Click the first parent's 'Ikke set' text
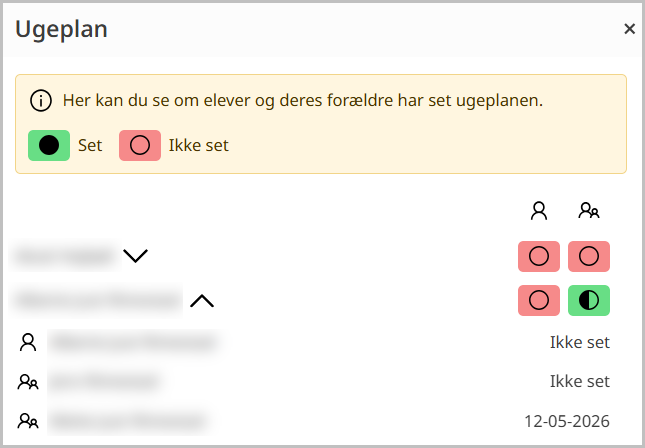Image resolution: width=645 pixels, height=448 pixels. [580, 382]
